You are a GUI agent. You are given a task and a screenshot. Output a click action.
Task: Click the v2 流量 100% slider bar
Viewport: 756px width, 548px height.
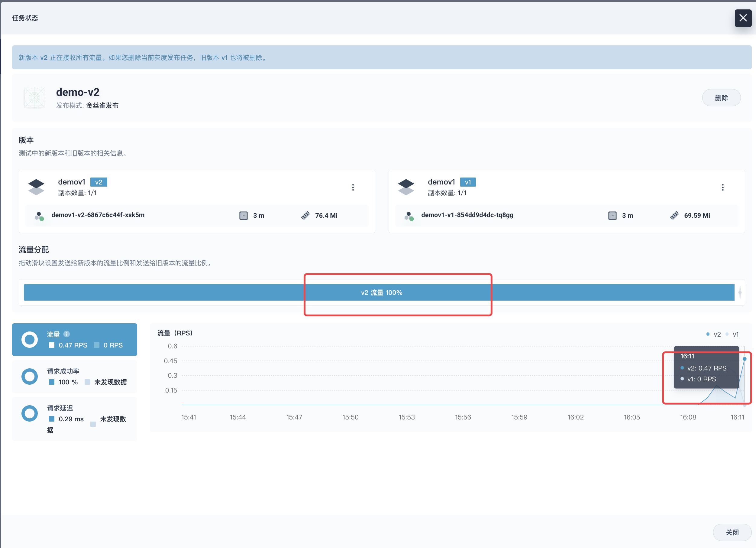379,292
